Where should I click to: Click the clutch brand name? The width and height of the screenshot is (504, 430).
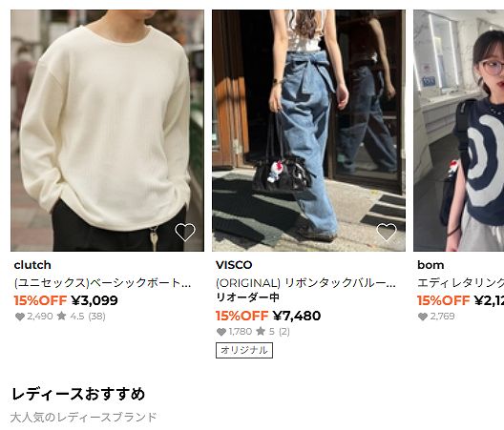[x=32, y=265]
